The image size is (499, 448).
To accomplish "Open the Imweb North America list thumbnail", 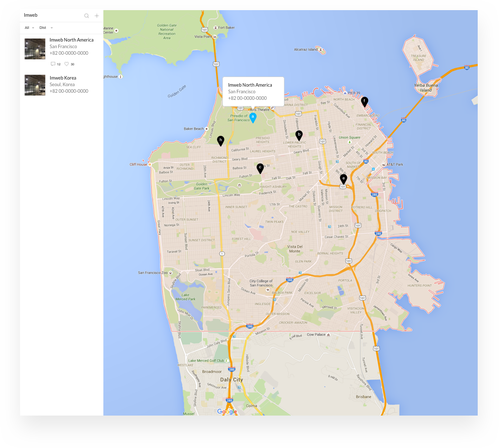I will pyautogui.click(x=35, y=49).
